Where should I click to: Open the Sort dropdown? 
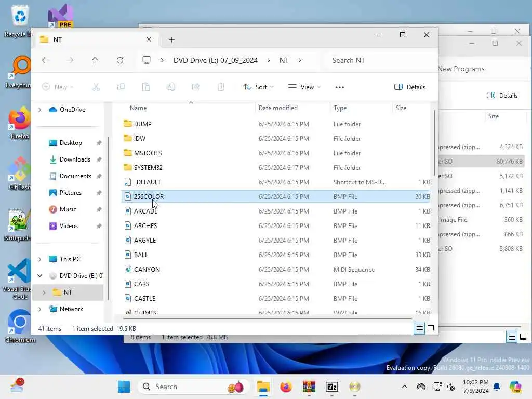258,87
